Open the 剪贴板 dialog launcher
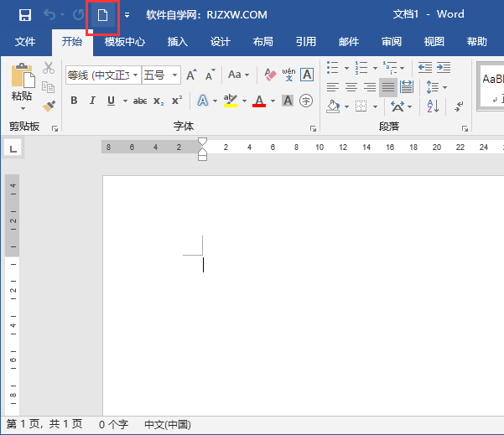Screen dimensions: 504x435 coord(55,129)
